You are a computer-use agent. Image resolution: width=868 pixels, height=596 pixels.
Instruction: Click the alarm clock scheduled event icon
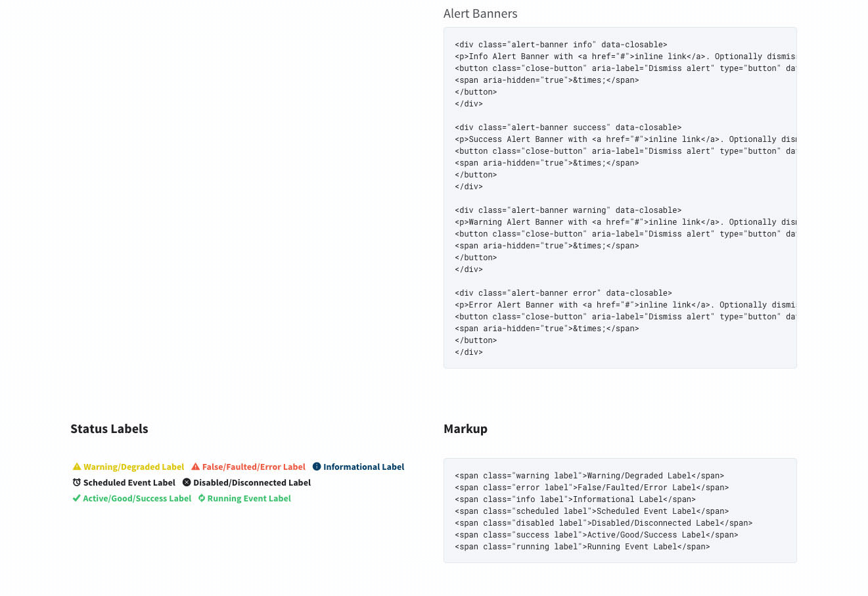(77, 482)
